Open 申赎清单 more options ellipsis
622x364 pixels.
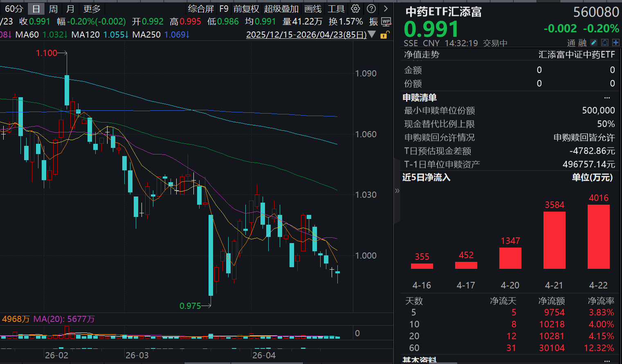point(607,98)
